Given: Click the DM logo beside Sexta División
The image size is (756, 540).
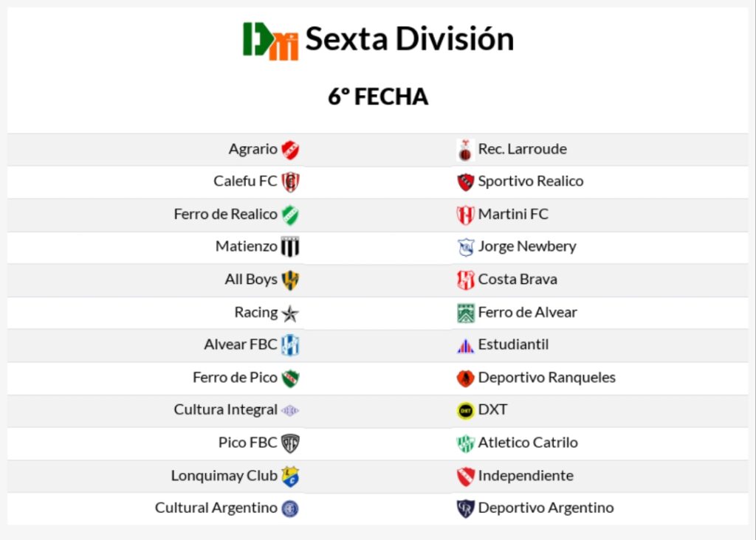Looking at the screenshot, I should (270, 41).
